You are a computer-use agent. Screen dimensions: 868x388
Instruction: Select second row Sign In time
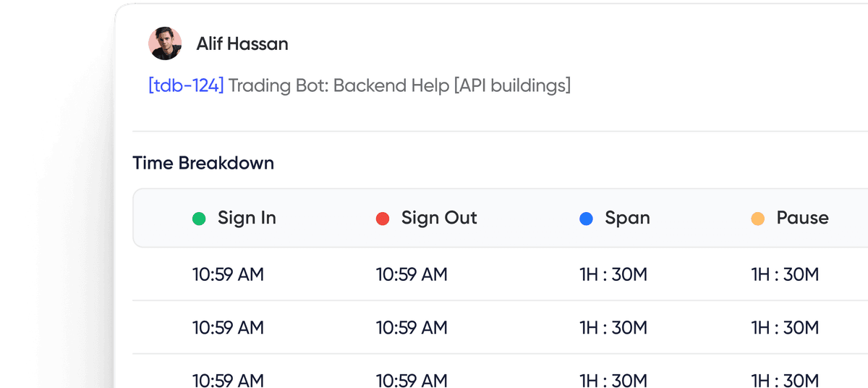228,327
